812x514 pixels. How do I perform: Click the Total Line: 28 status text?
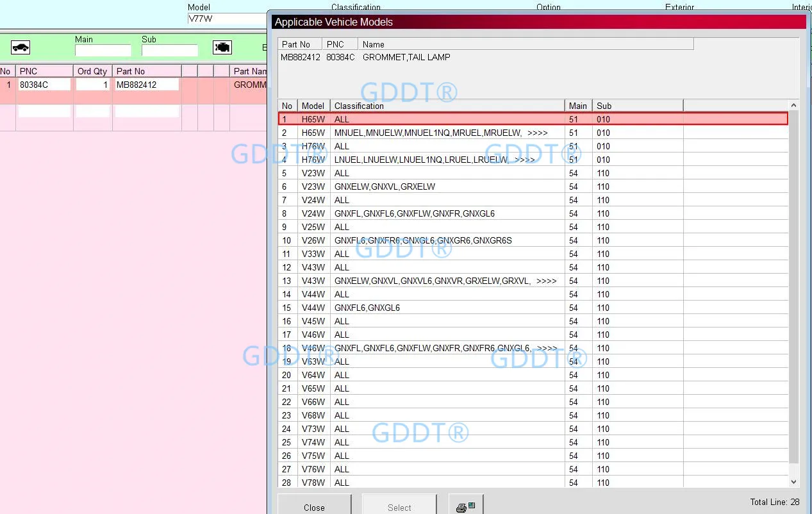pyautogui.click(x=774, y=502)
